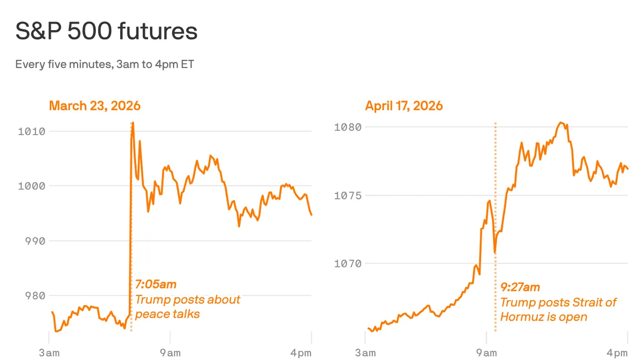Screen dimensions: 644x362
Task: Click "Trump posts Strait of Hormuz is open" note
Action: pyautogui.click(x=557, y=310)
